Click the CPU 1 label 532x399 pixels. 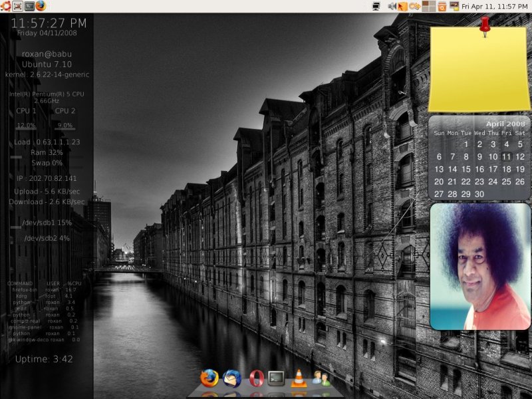26,111
